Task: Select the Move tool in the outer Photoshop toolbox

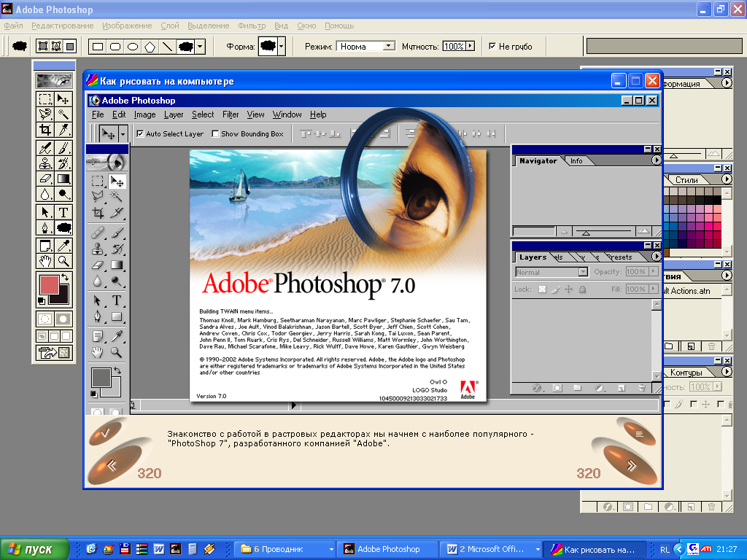Action: 63,99
